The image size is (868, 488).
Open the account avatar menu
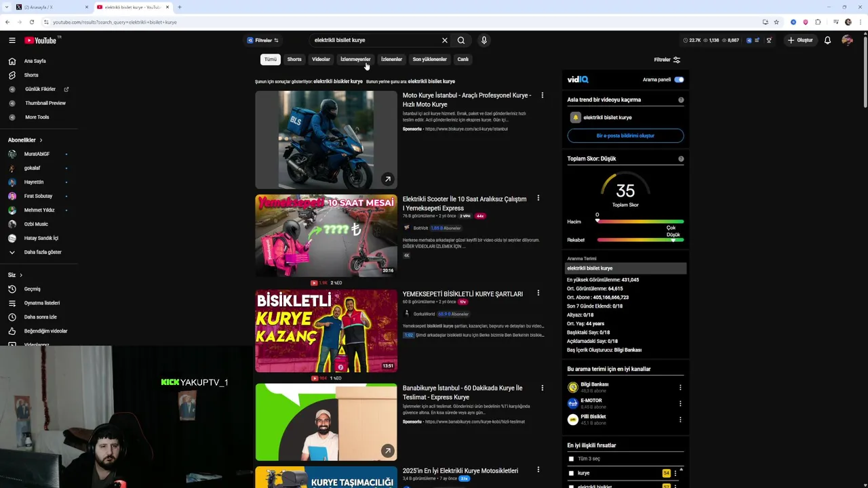[847, 40]
